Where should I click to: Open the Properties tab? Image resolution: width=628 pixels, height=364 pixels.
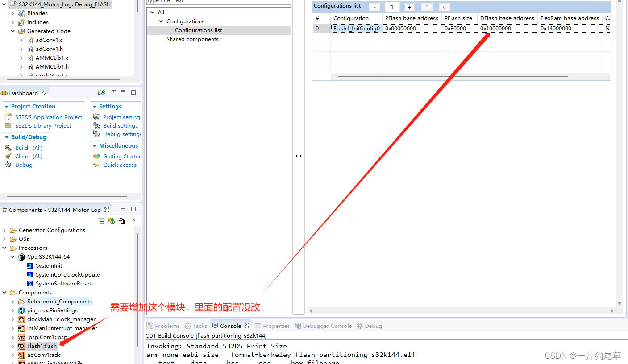point(272,326)
